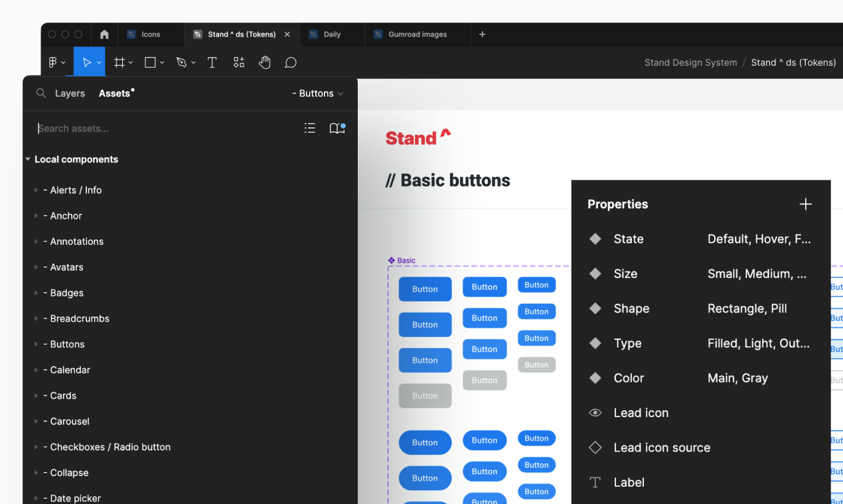Screen dimensions: 843x504
Task: Switch to the Gumroad images tab
Action: coord(418,34)
